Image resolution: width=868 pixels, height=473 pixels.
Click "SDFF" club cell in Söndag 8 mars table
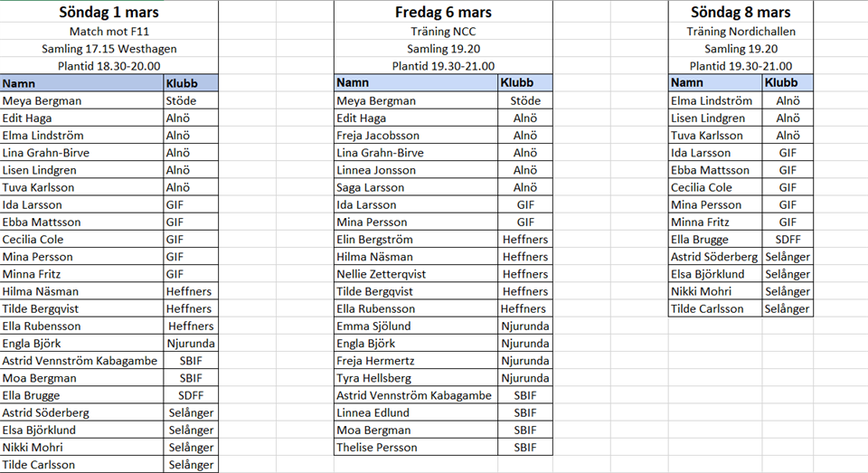tap(787, 240)
